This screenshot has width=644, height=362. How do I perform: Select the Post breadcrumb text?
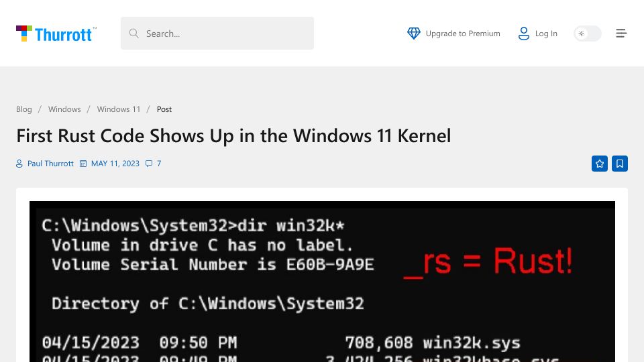164,109
